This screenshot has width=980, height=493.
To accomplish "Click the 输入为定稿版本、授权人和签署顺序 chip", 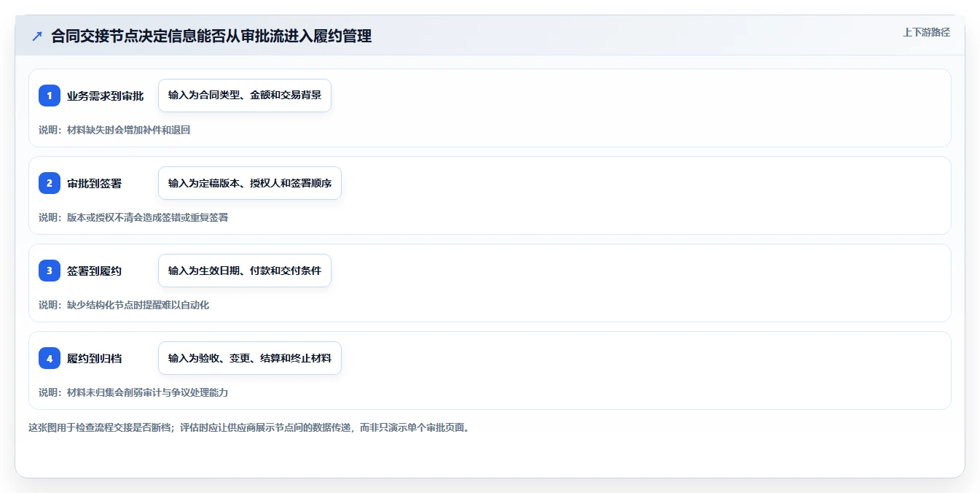I will 250,183.
